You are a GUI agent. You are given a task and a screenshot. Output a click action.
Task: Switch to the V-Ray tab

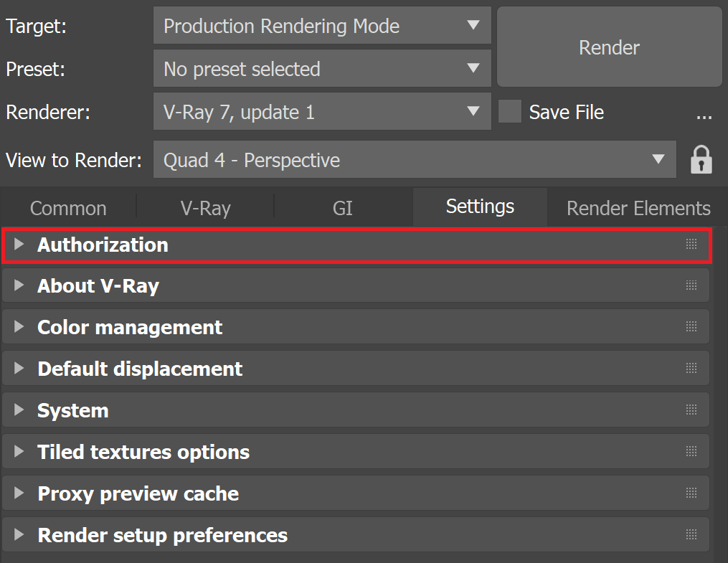pyautogui.click(x=205, y=207)
